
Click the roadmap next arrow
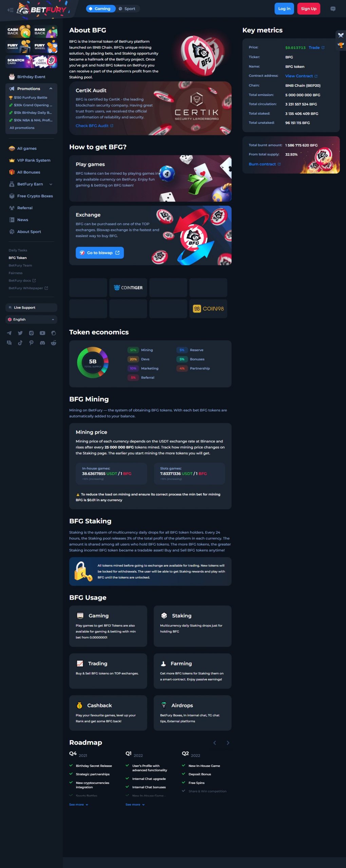pyautogui.click(x=228, y=743)
